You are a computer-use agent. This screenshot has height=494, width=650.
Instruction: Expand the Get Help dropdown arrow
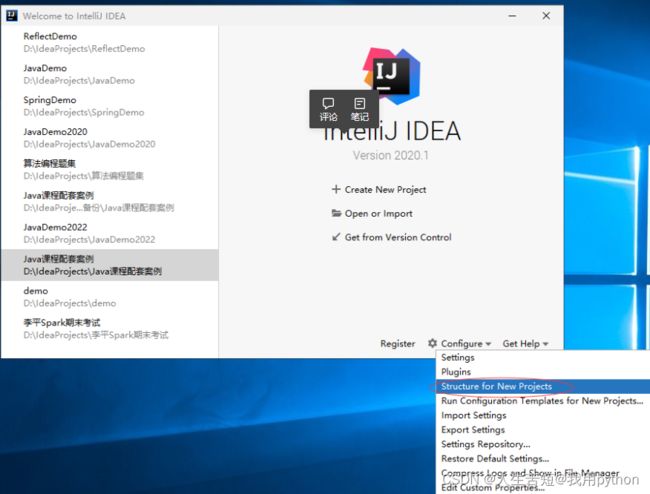coord(546,344)
